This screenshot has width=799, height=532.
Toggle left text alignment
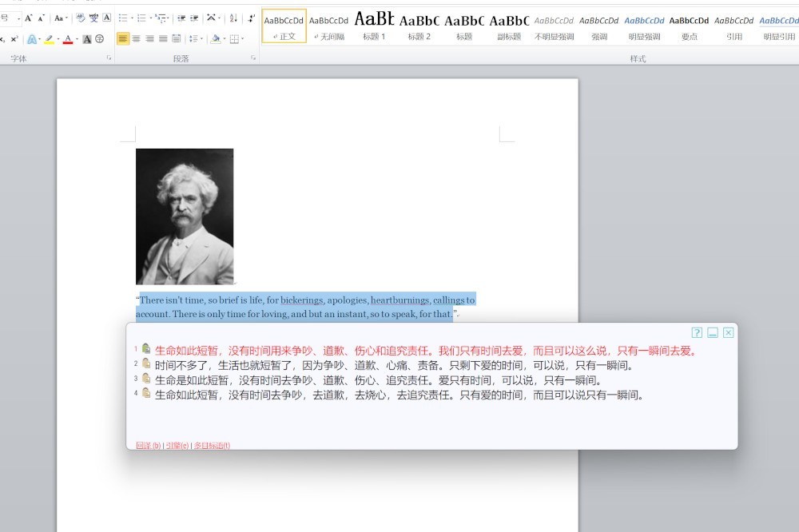coord(123,38)
